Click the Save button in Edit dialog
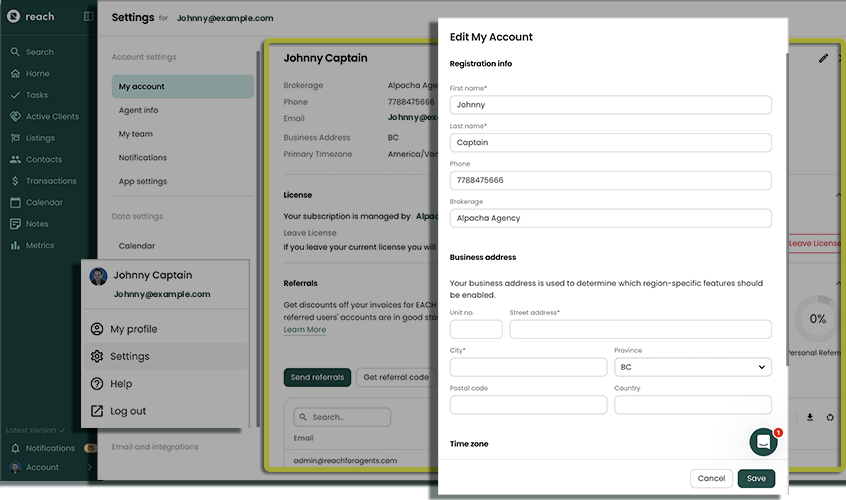This screenshot has height=500, width=846. pyautogui.click(x=756, y=478)
